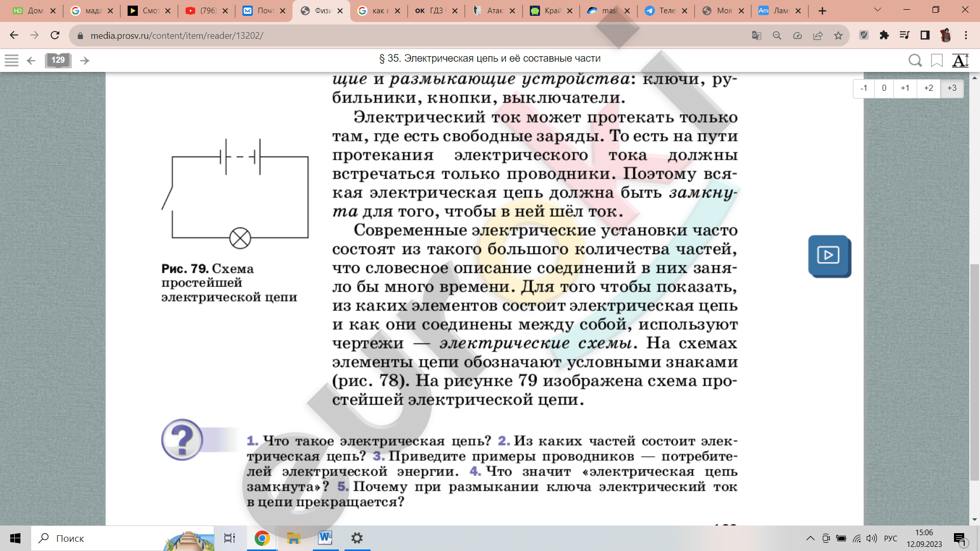This screenshot has width=980, height=551.
Task: Open Chrome three-dot menu
Action: pos(966,35)
